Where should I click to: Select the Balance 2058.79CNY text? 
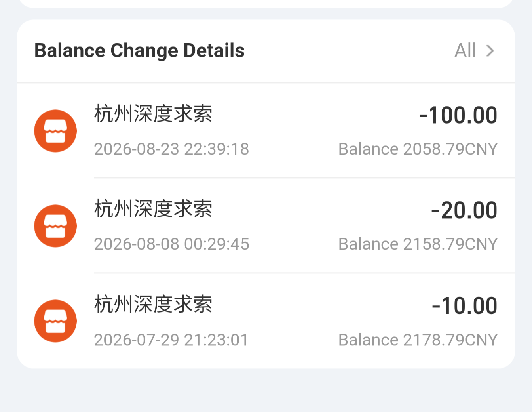coord(418,149)
